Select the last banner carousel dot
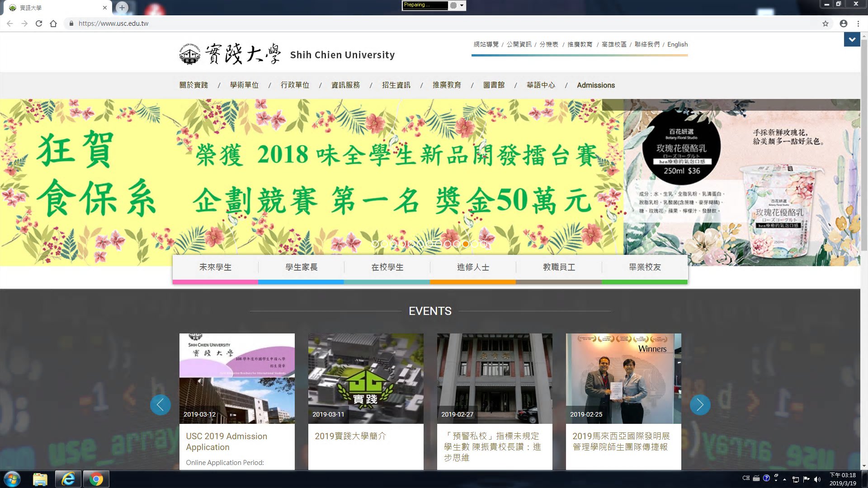The height and width of the screenshot is (488, 868). (x=484, y=244)
